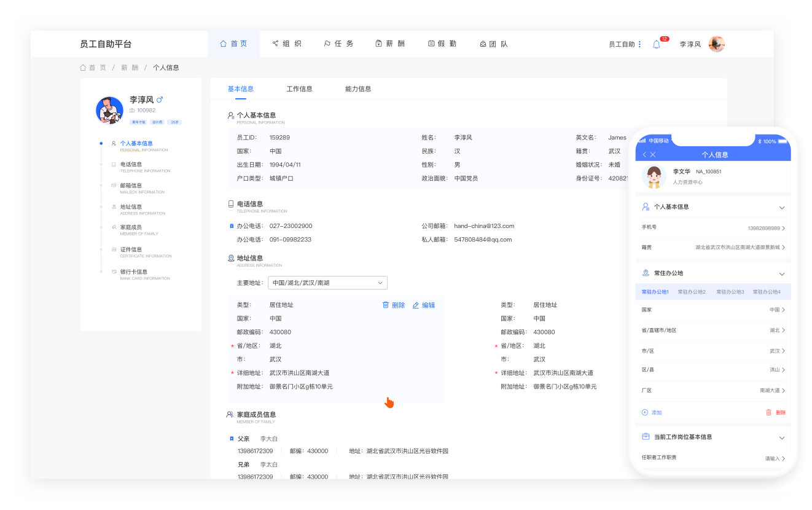Switch to the 工作信息 tab
This screenshot has width=812, height=510.
pos(300,89)
